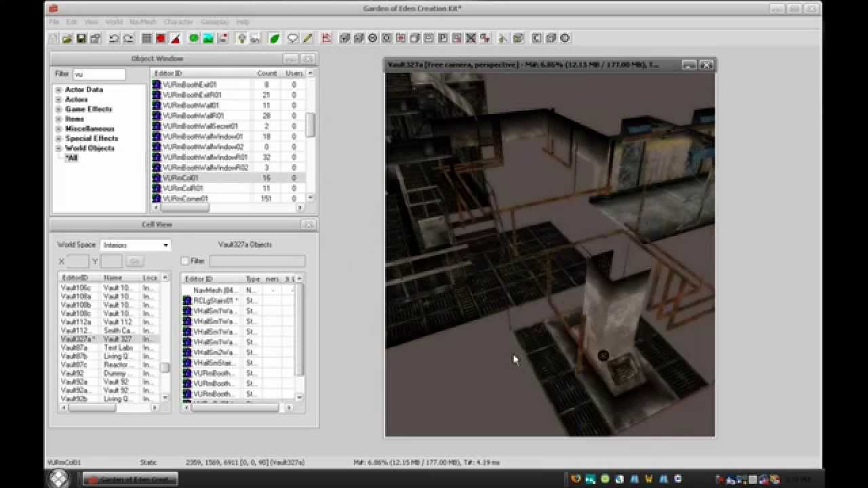The width and height of the screenshot is (868, 488).
Task: Click the red navmesh toolbar icon
Action: click(x=326, y=39)
